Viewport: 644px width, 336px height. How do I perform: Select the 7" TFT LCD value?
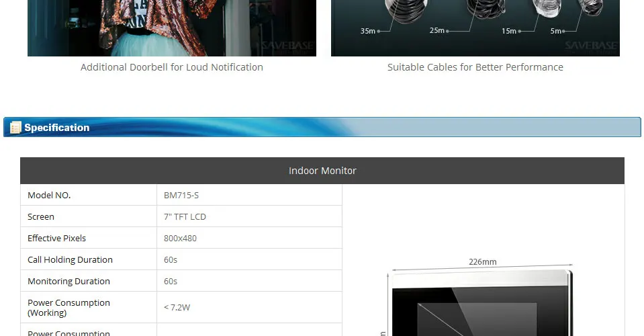click(x=185, y=216)
